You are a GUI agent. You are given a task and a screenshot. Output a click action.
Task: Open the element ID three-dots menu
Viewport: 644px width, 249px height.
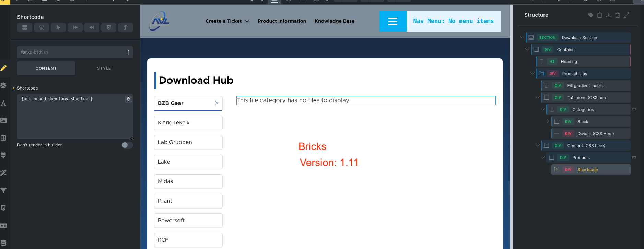click(x=128, y=52)
